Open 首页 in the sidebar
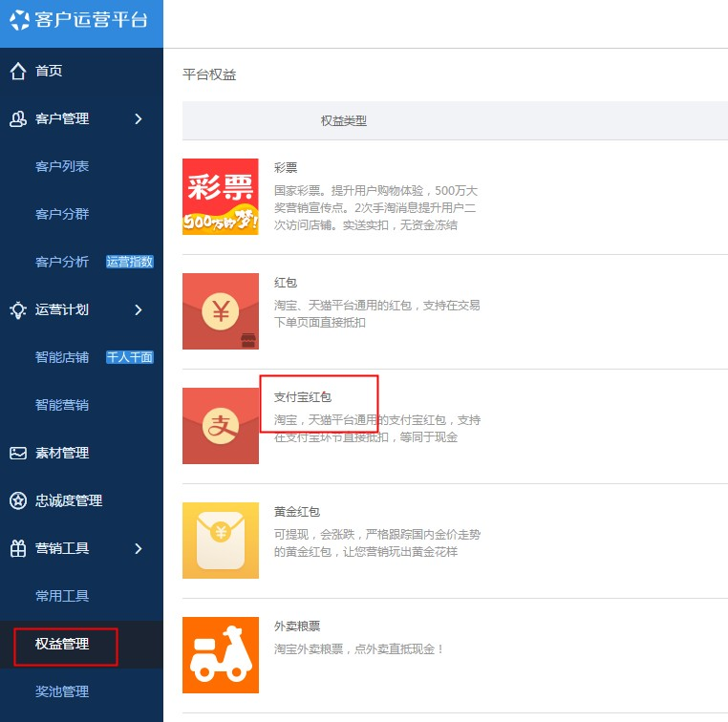The image size is (728, 722). [49, 71]
